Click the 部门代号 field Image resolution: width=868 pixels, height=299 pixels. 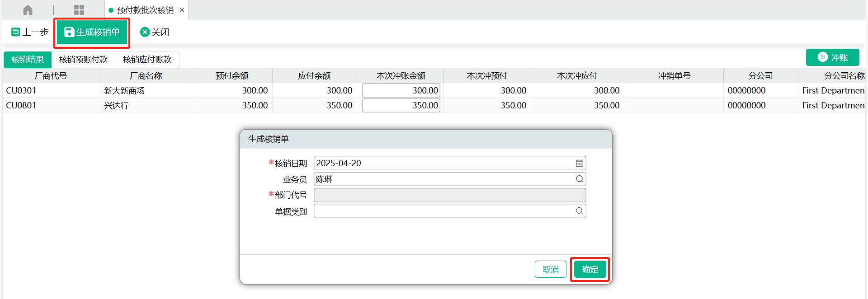click(x=449, y=195)
